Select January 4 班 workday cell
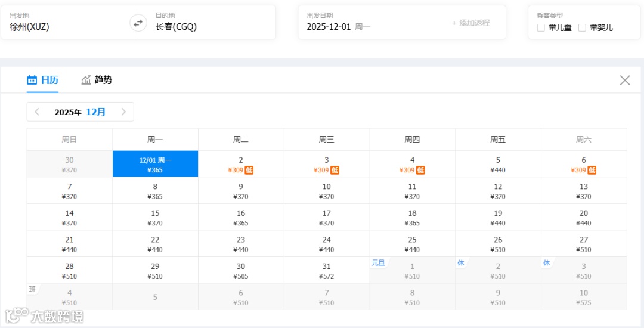The height and width of the screenshot is (328, 644). (69, 297)
